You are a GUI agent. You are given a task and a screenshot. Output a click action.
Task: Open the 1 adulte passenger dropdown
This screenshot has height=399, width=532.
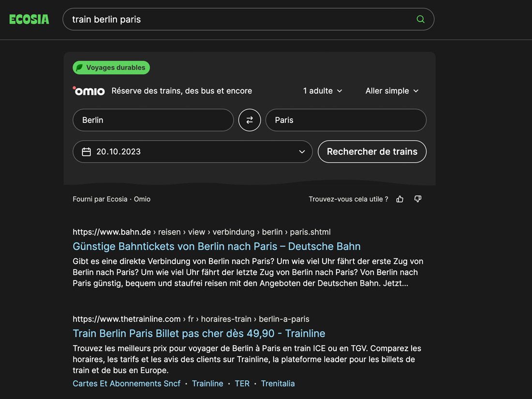pos(323,91)
